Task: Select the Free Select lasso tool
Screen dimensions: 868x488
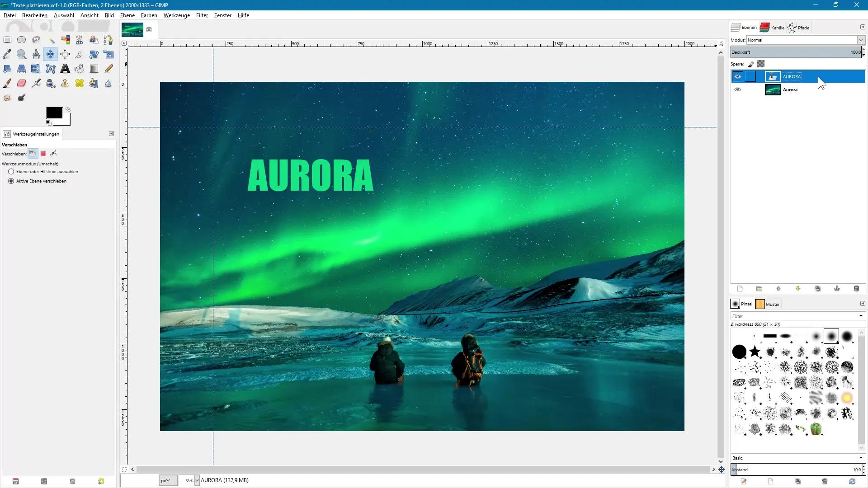Action: (x=36, y=40)
